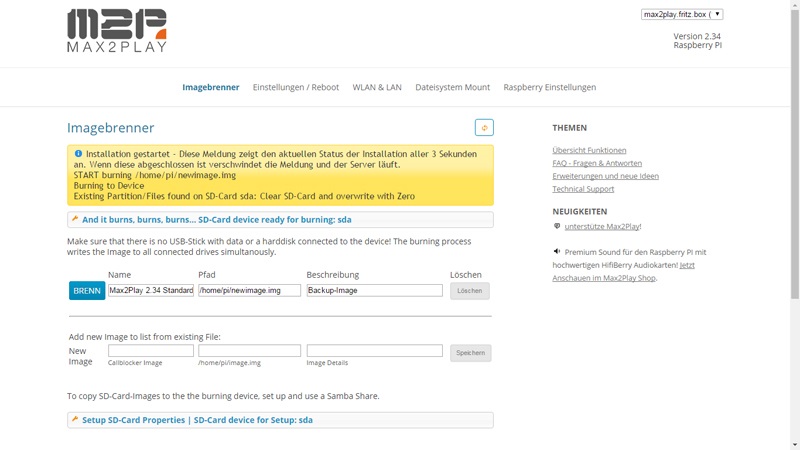
Task: Click the NEUIGKEITEN heading
Action: click(580, 211)
